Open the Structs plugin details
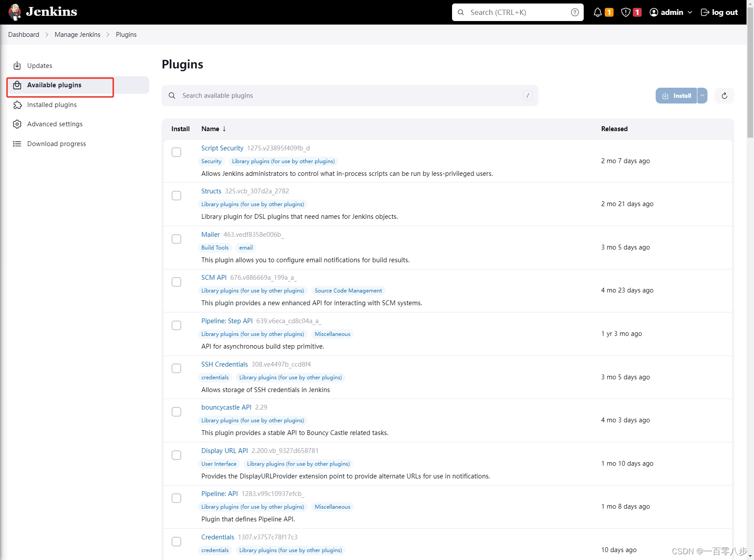Image resolution: width=754 pixels, height=560 pixels. pyautogui.click(x=211, y=191)
